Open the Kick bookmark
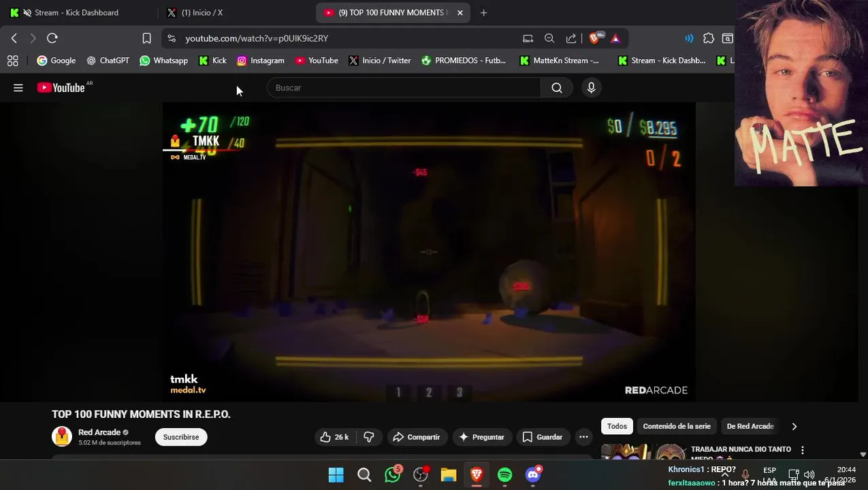The image size is (868, 490). pos(212,61)
